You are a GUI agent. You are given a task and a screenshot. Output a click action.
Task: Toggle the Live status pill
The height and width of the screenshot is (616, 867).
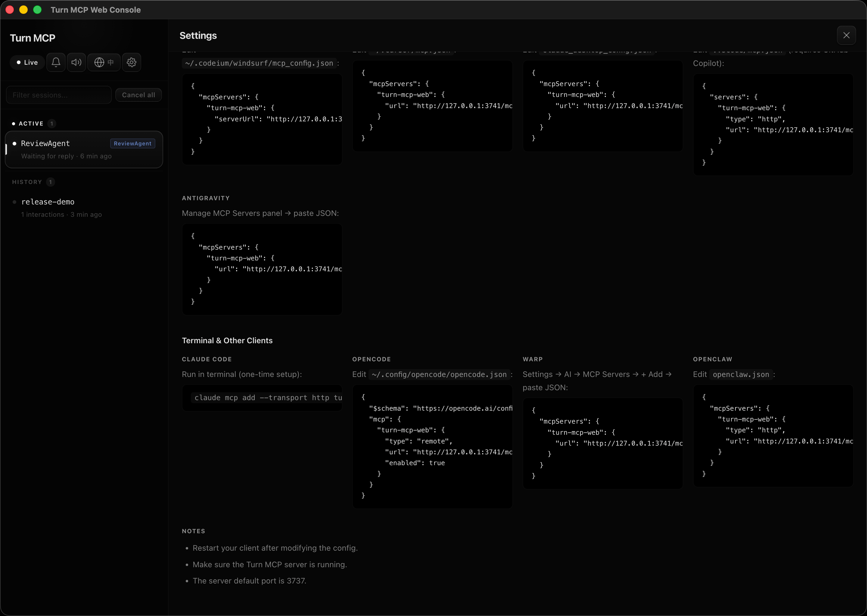(x=27, y=62)
